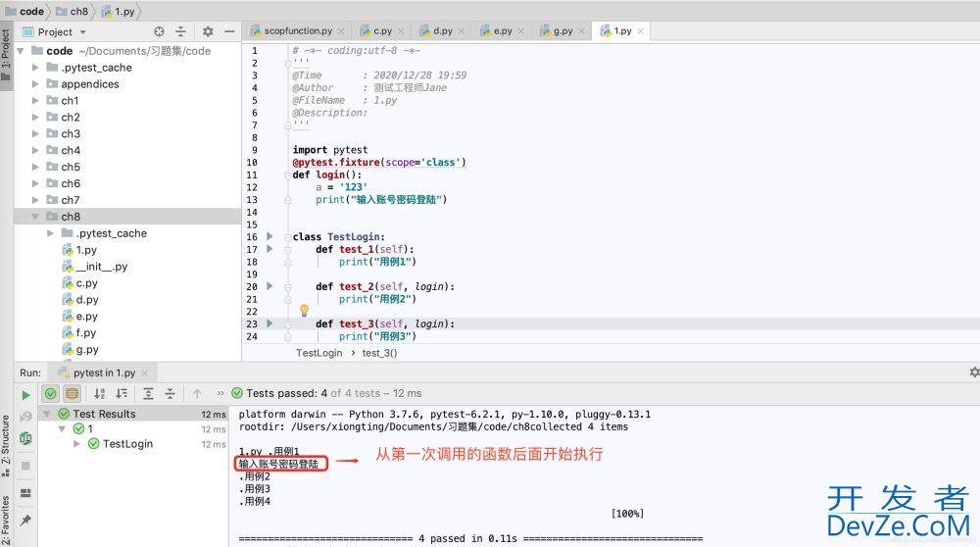
Task: Run test_2 from the gutter arrow
Action: click(x=269, y=286)
